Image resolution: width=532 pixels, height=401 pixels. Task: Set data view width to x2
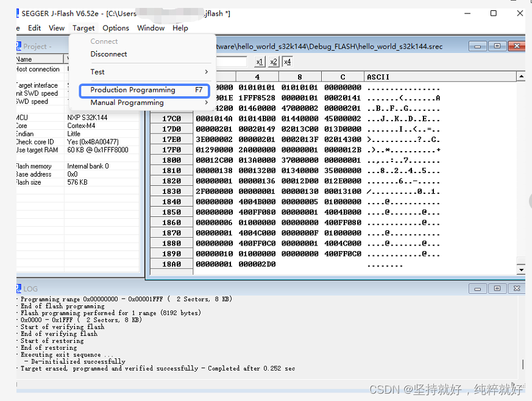click(274, 62)
